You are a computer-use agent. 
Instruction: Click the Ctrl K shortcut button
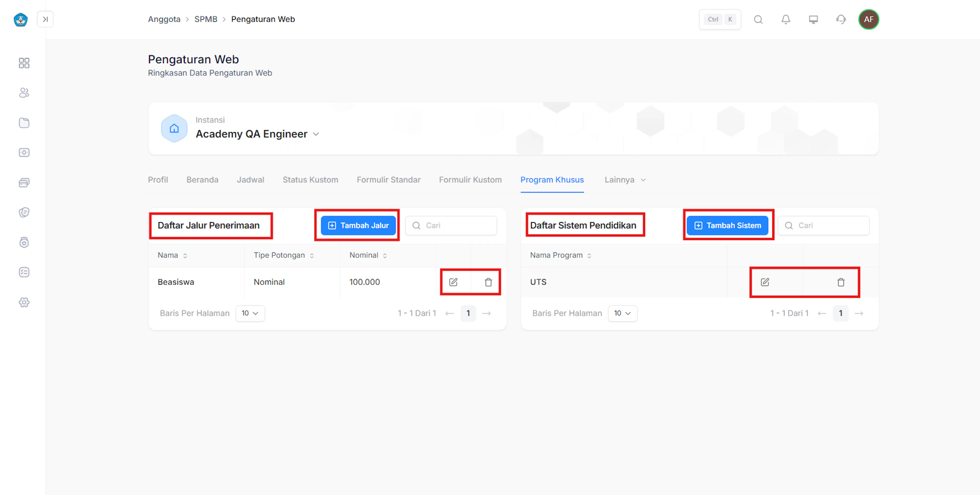click(720, 19)
